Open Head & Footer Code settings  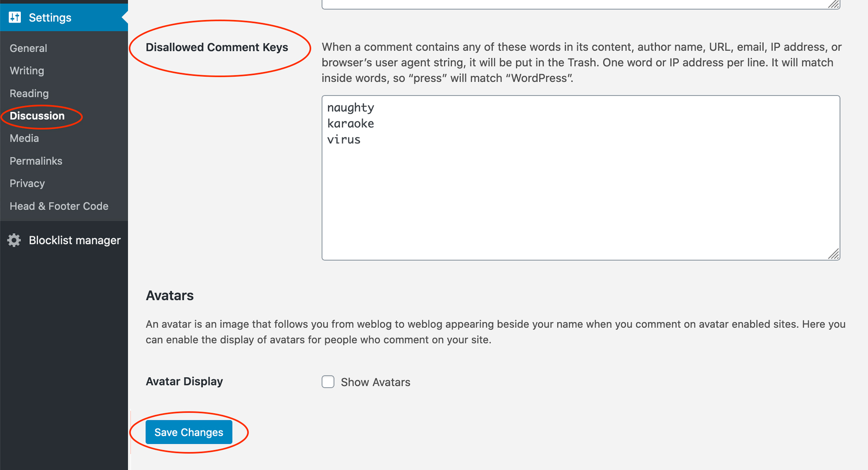59,206
